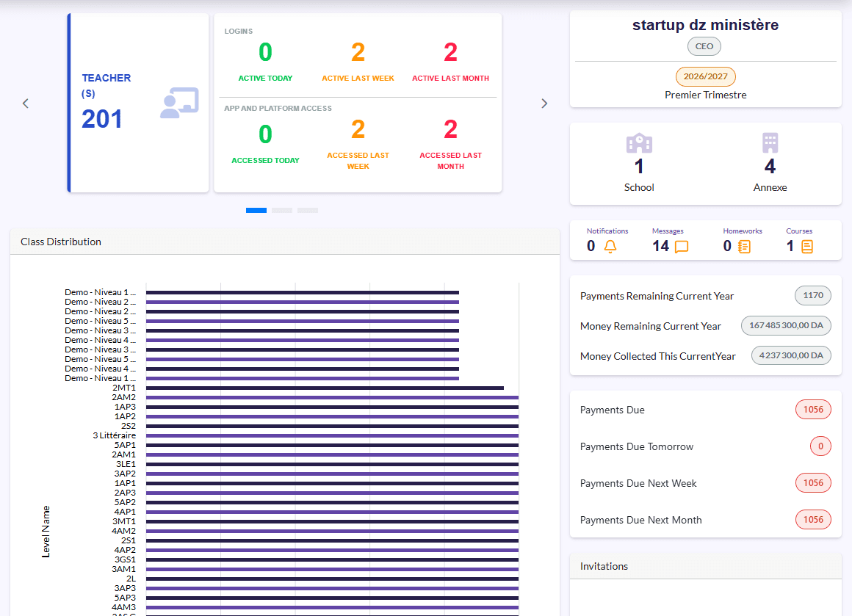
Task: Click the Messages count 14
Action: 660,246
